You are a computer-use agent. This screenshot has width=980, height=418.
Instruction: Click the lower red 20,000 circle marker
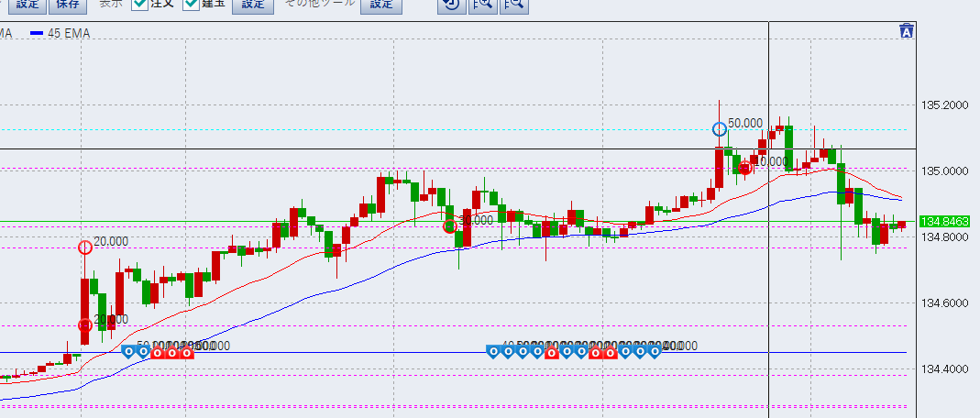coord(85,324)
